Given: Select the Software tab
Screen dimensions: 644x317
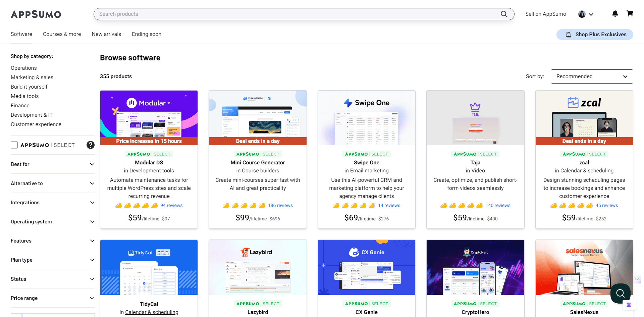Looking at the screenshot, I should pyautogui.click(x=21, y=34).
